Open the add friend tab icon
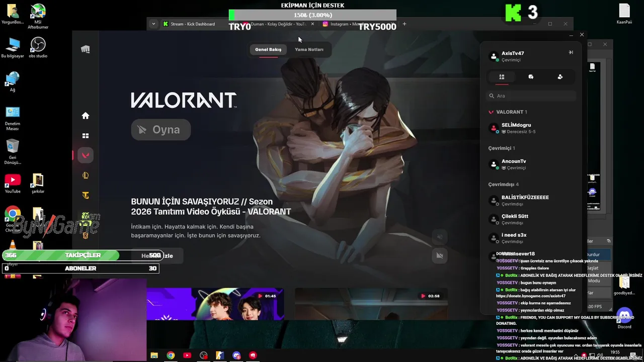This screenshot has height=362, width=644. (560, 77)
